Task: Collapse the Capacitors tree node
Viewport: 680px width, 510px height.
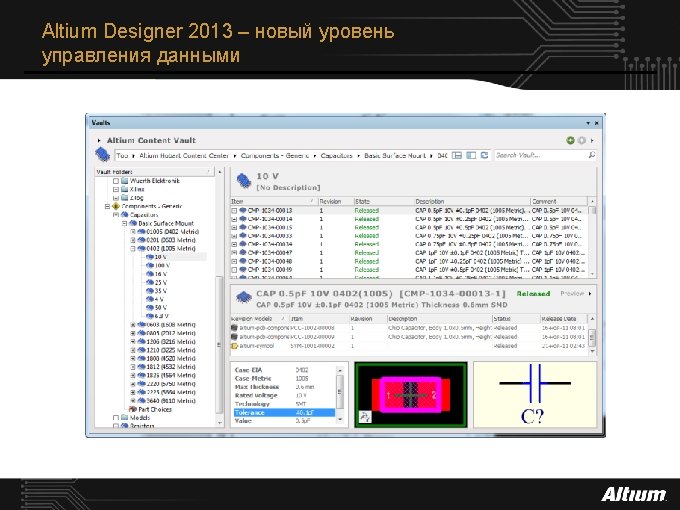Action: click(x=116, y=215)
